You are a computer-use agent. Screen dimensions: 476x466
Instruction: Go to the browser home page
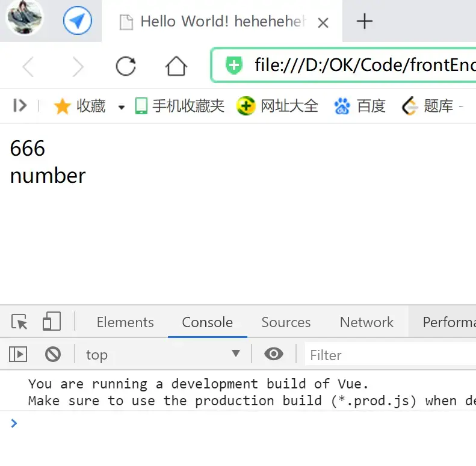pyautogui.click(x=176, y=66)
